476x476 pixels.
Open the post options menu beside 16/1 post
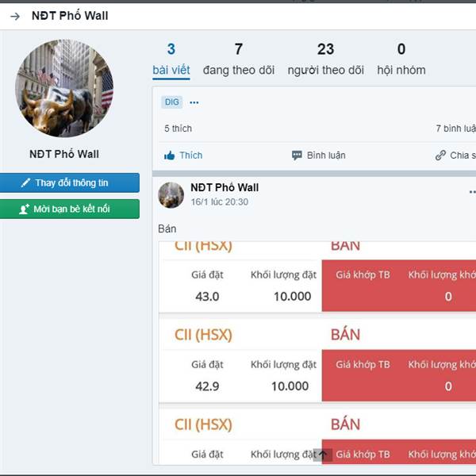(472, 192)
